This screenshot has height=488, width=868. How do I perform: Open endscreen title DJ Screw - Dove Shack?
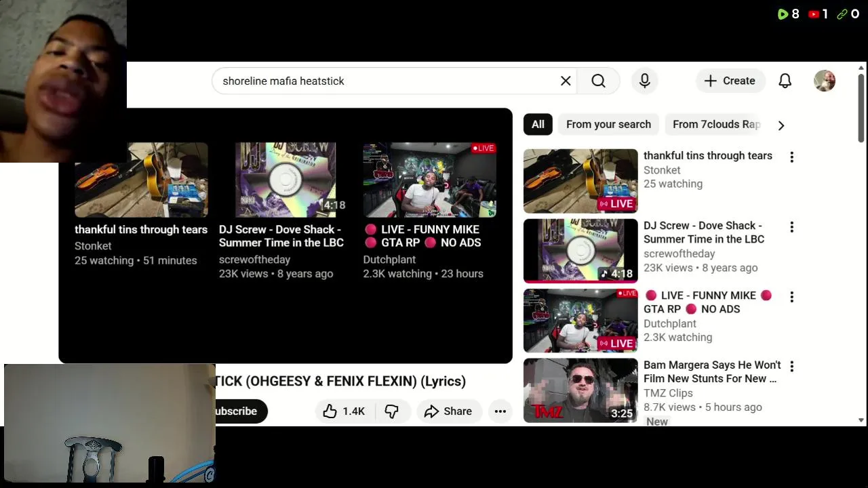[x=281, y=236]
